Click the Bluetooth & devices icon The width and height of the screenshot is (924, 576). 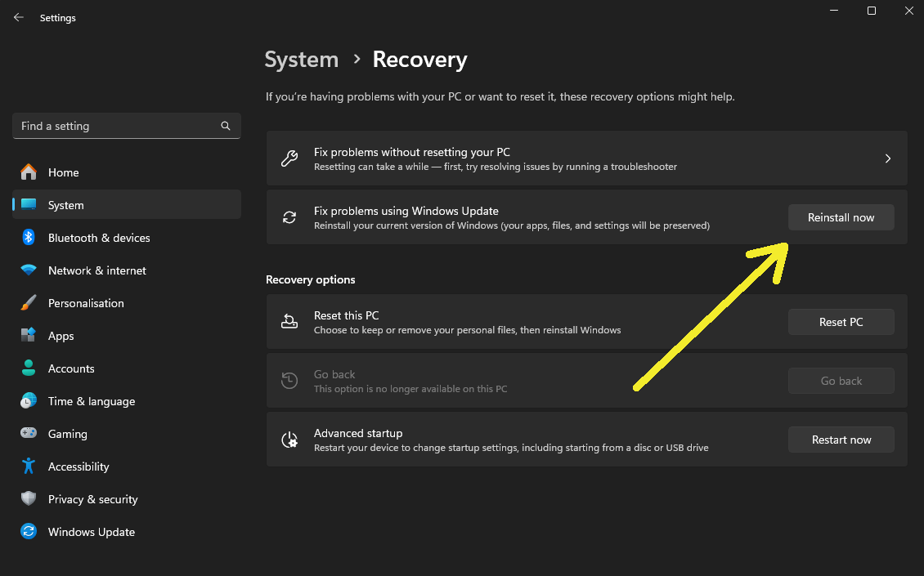pos(29,238)
